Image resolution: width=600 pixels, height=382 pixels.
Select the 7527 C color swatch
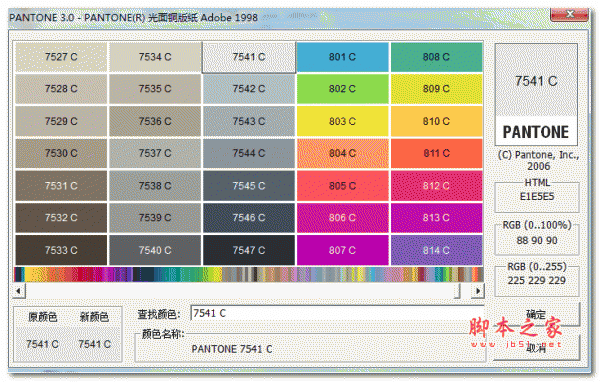click(x=61, y=57)
